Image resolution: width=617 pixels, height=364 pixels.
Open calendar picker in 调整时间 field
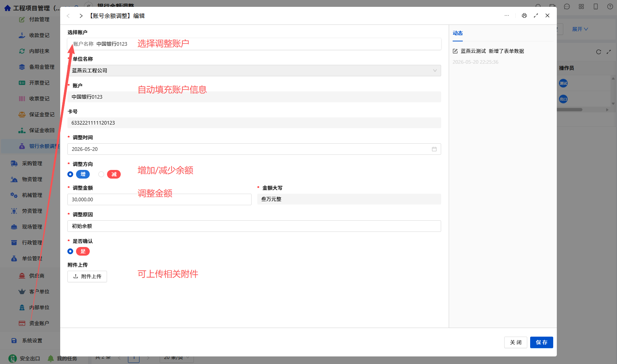[x=434, y=149]
